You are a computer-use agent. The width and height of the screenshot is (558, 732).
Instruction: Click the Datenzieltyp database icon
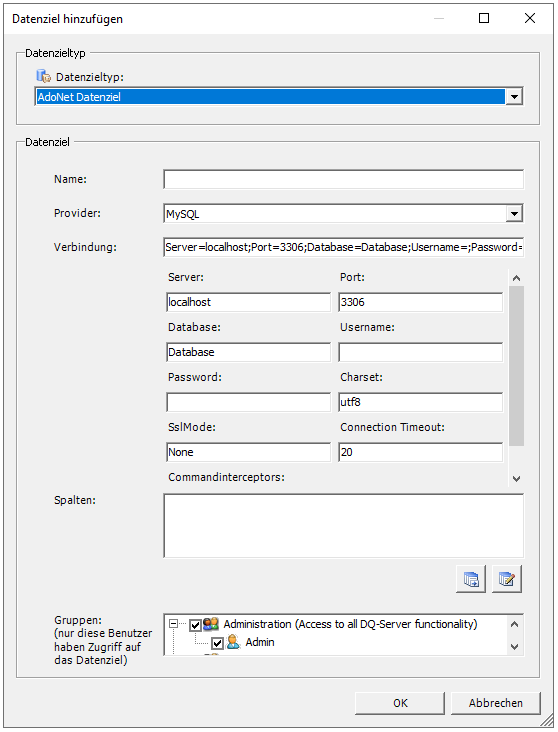pos(43,76)
